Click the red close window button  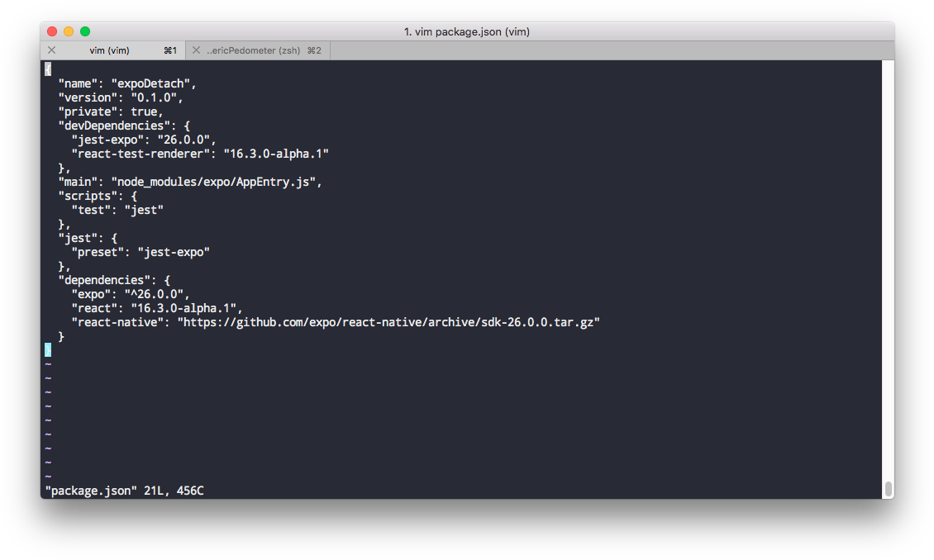click(52, 31)
